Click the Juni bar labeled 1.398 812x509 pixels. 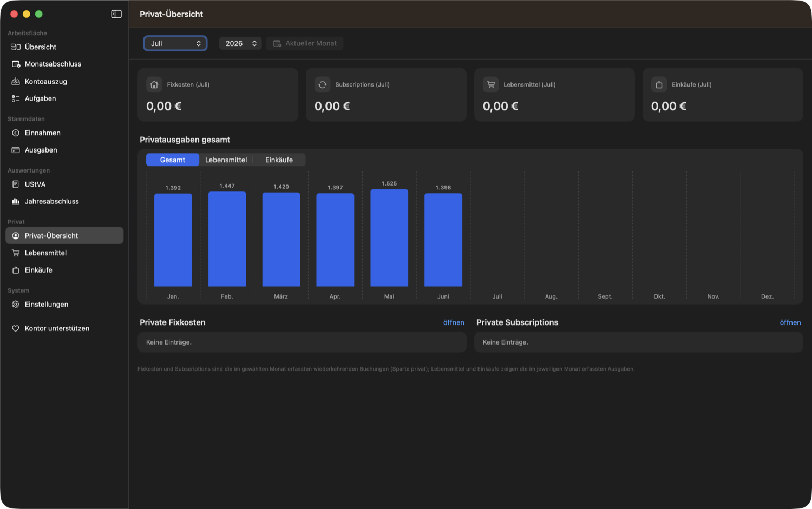point(443,240)
